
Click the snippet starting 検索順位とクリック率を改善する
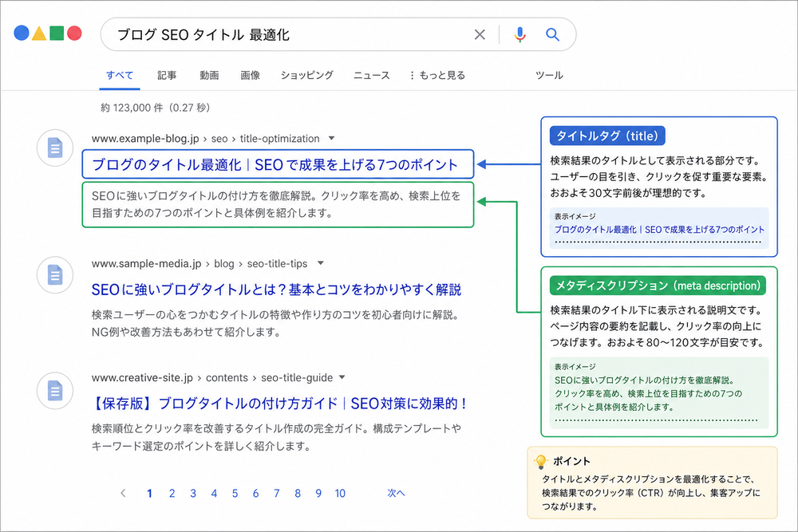[x=276, y=437]
